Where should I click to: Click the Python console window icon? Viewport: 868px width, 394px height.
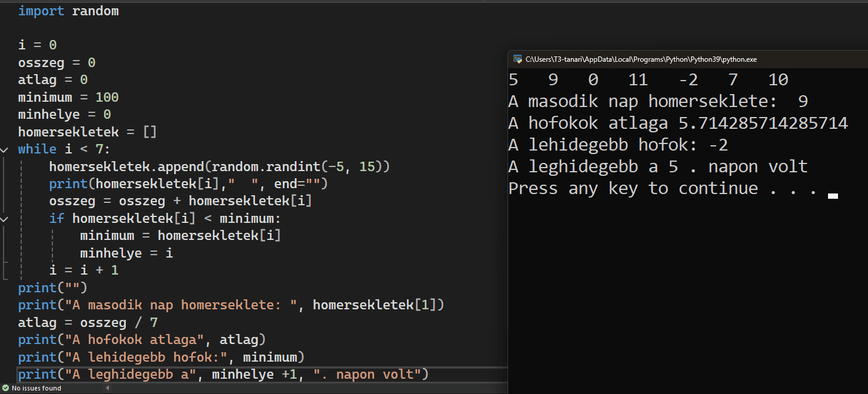click(518, 59)
